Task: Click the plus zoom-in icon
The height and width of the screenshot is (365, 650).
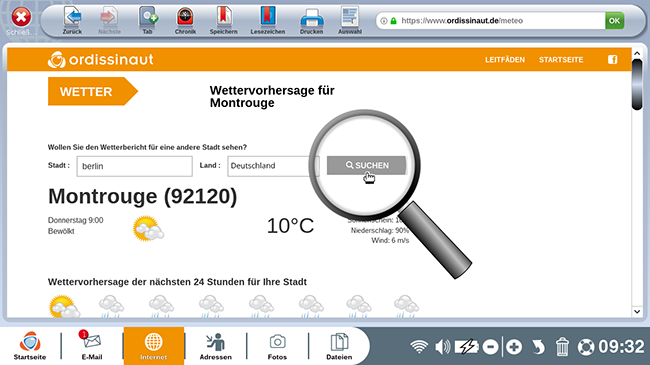Action: 514,347
